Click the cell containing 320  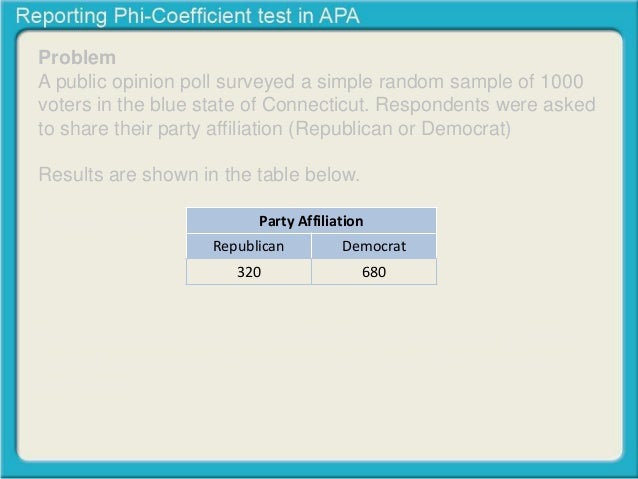(x=249, y=272)
